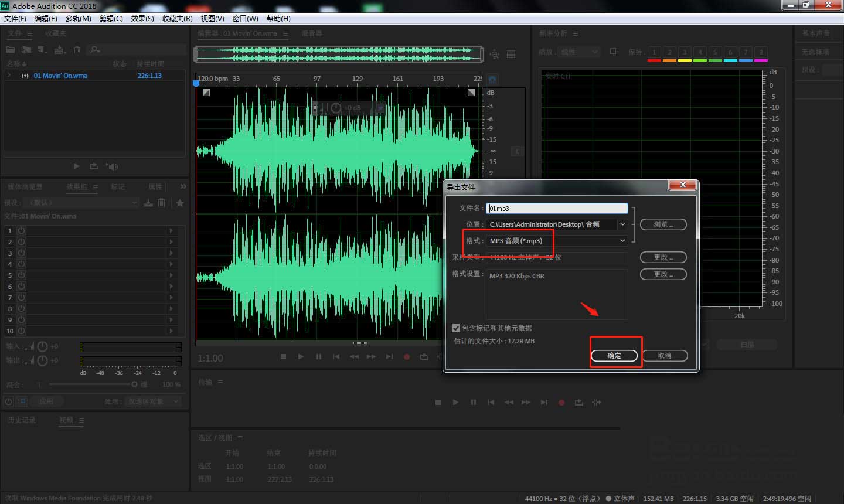Image resolution: width=844 pixels, height=504 pixels.
Task: Open the scale dropdown in Frequency Analysis panel
Action: [x=578, y=52]
